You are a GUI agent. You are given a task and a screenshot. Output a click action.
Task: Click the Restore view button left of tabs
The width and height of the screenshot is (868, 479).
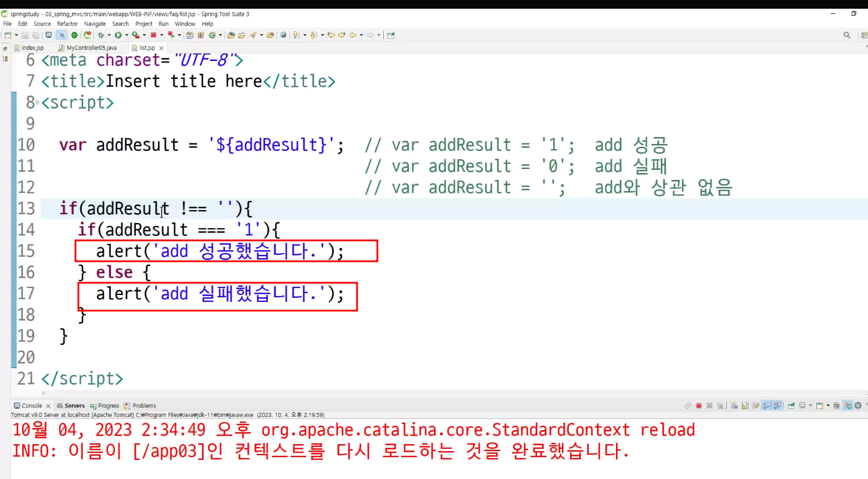[x=5, y=48]
